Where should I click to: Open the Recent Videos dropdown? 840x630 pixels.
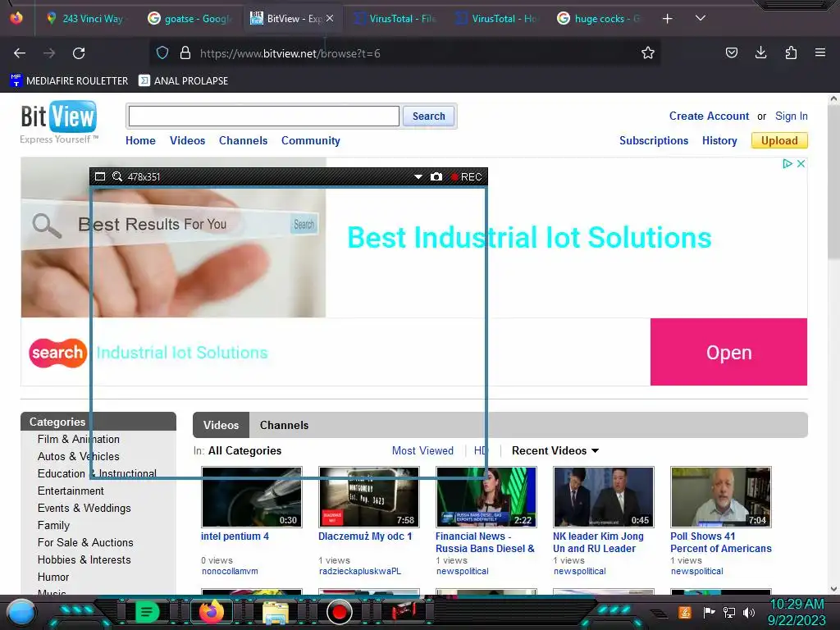coord(555,450)
